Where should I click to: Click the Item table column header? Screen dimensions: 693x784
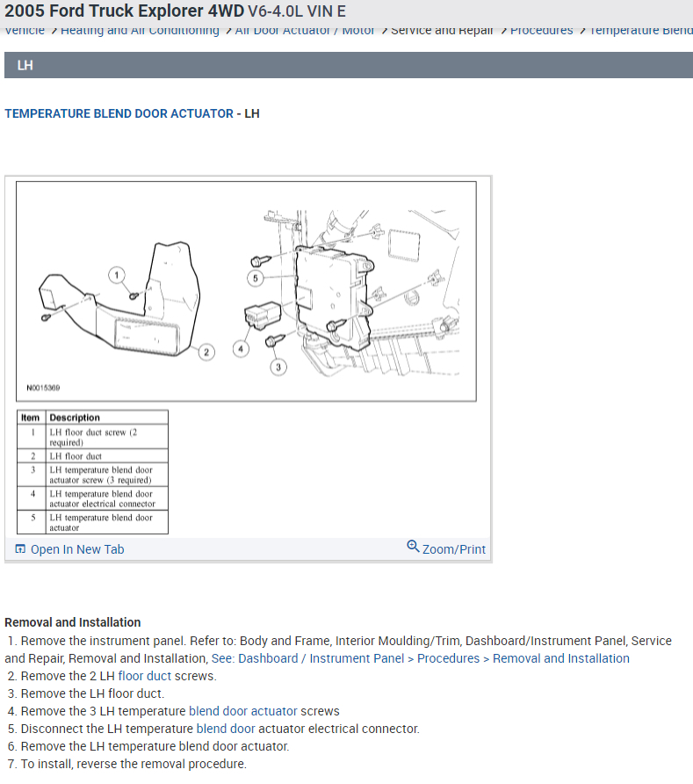pyautogui.click(x=30, y=417)
